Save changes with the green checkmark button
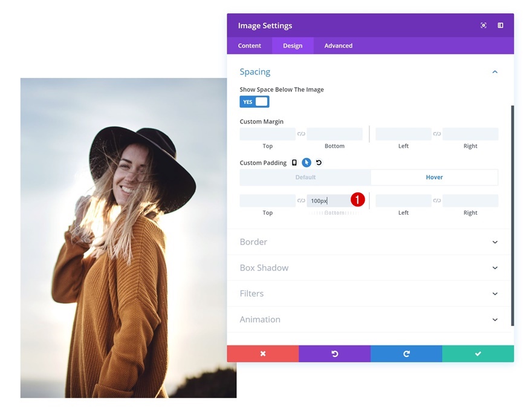 [478, 353]
